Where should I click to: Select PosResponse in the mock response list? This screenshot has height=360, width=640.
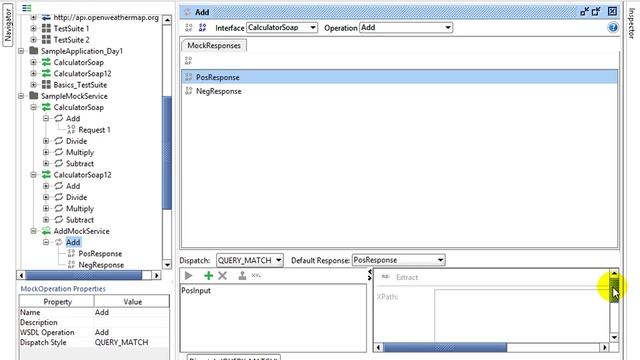tap(399, 77)
